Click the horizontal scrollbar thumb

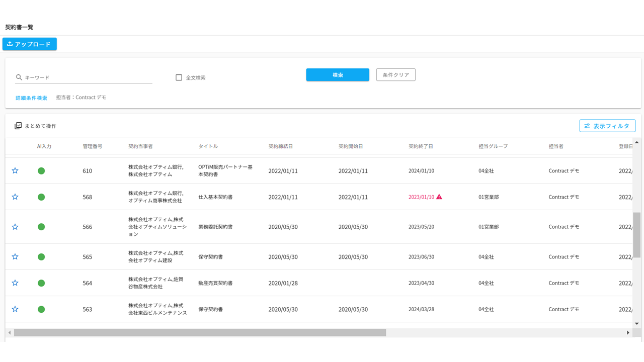(200, 333)
